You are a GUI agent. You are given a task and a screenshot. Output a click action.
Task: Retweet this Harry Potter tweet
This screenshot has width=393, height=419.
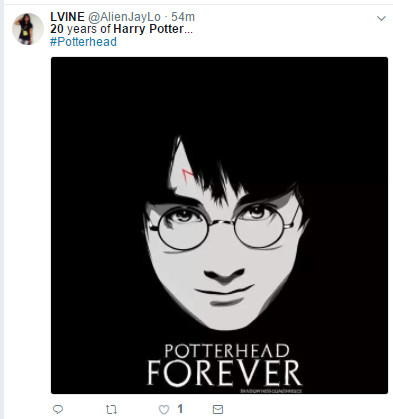(x=111, y=409)
